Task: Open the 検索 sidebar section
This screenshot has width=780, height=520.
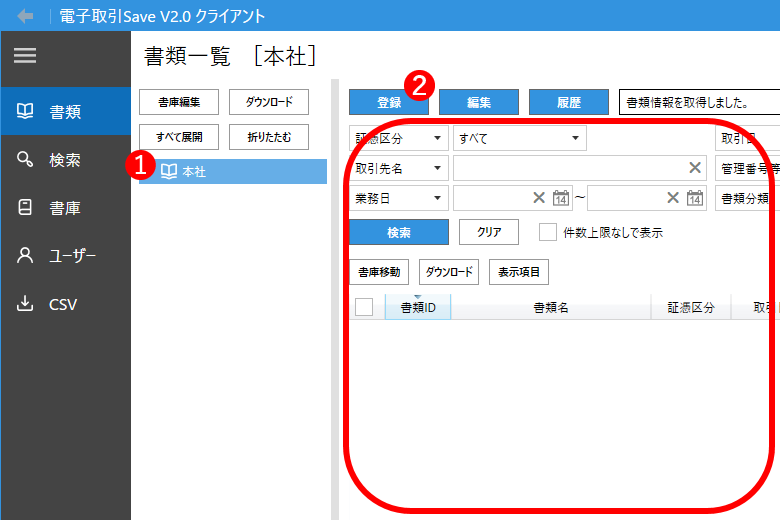Action: (x=65, y=160)
